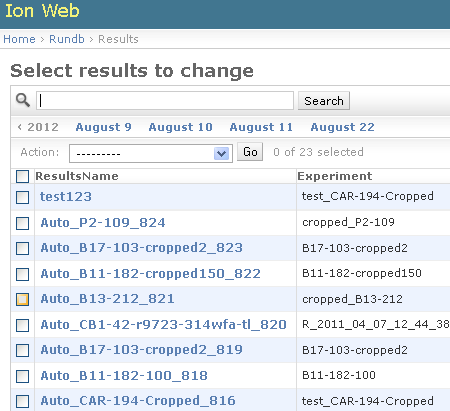Image resolution: width=450 pixels, height=411 pixels.
Task: Open Auto_CB1-42-r9723-314wfa-tl_820 result link
Action: coord(163,325)
